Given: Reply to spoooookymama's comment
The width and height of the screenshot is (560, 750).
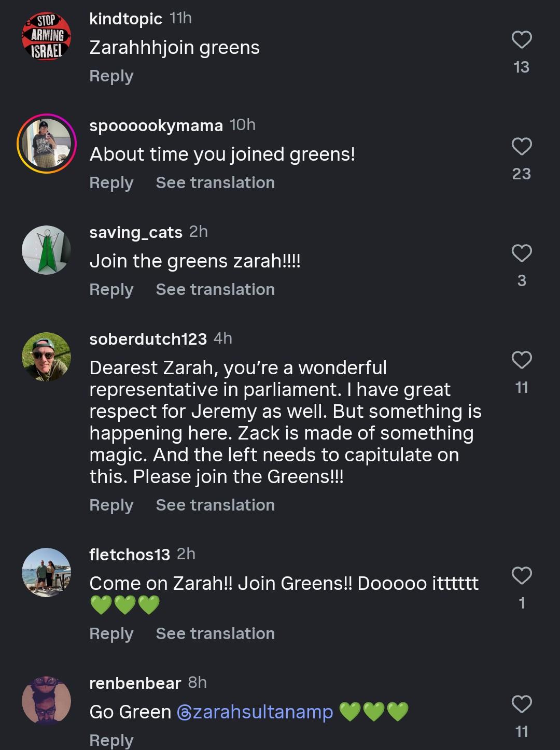Looking at the screenshot, I should click(111, 183).
